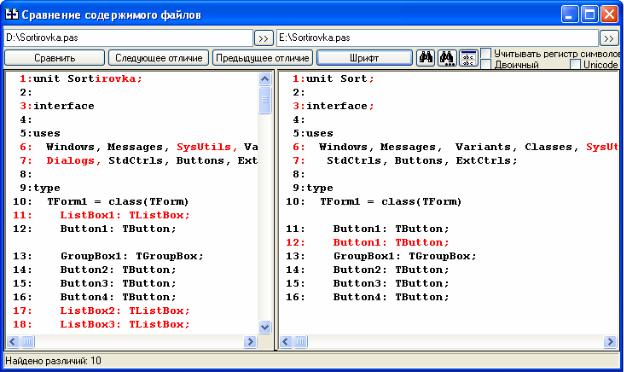Viewport: 624px width, 372px height.
Task: Click left pane vertical scrollbar thumb
Action: tap(265, 100)
